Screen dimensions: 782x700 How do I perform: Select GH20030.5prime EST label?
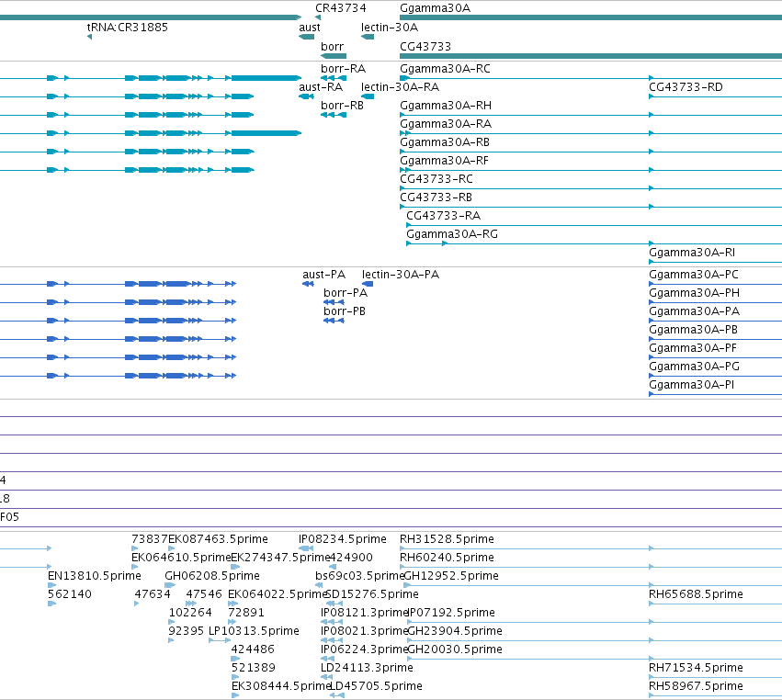[455, 649]
